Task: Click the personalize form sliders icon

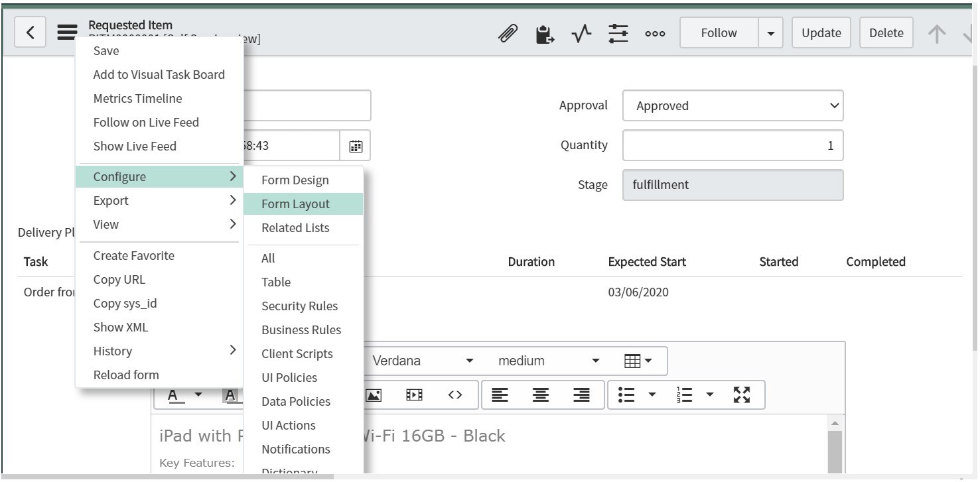Action: click(618, 33)
